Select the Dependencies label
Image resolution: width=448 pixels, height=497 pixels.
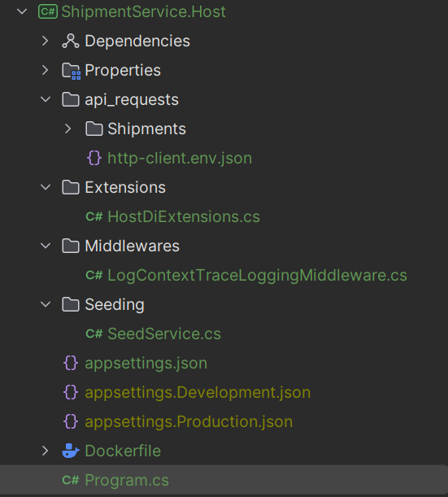pyautogui.click(x=137, y=41)
